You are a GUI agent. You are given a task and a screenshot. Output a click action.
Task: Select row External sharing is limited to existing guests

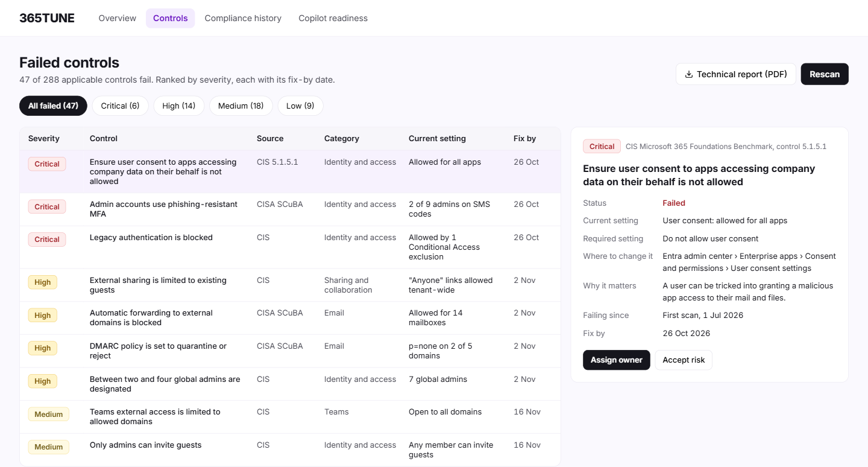[290, 285]
